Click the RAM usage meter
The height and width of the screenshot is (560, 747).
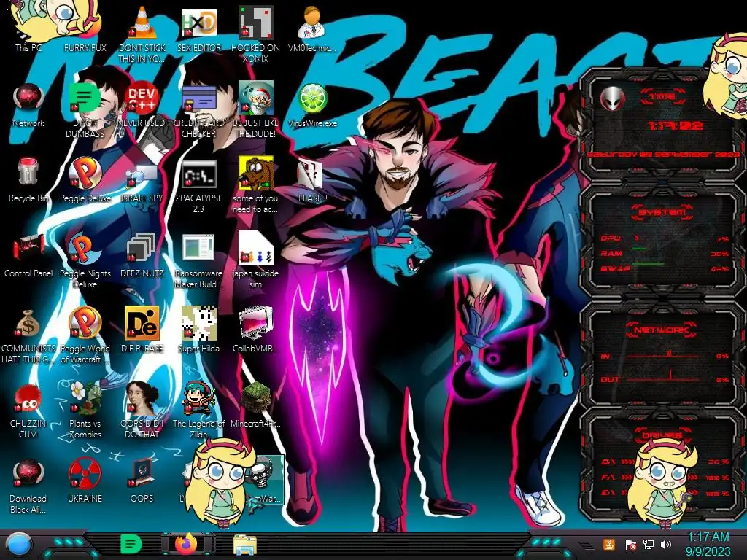click(x=665, y=253)
